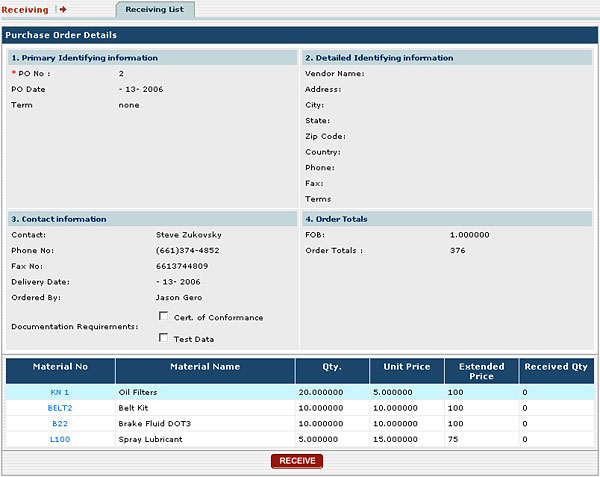The width and height of the screenshot is (600, 477).
Task: Open material link L100
Action: point(60,439)
